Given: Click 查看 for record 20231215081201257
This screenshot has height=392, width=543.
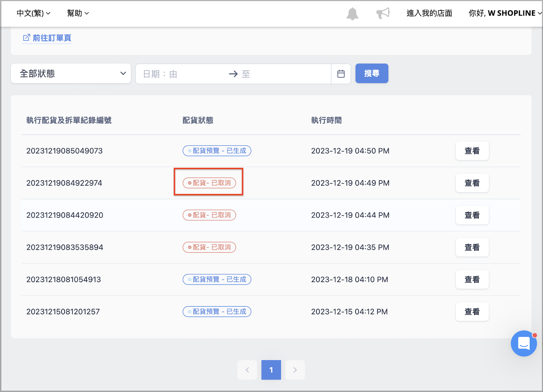Looking at the screenshot, I should [x=472, y=312].
